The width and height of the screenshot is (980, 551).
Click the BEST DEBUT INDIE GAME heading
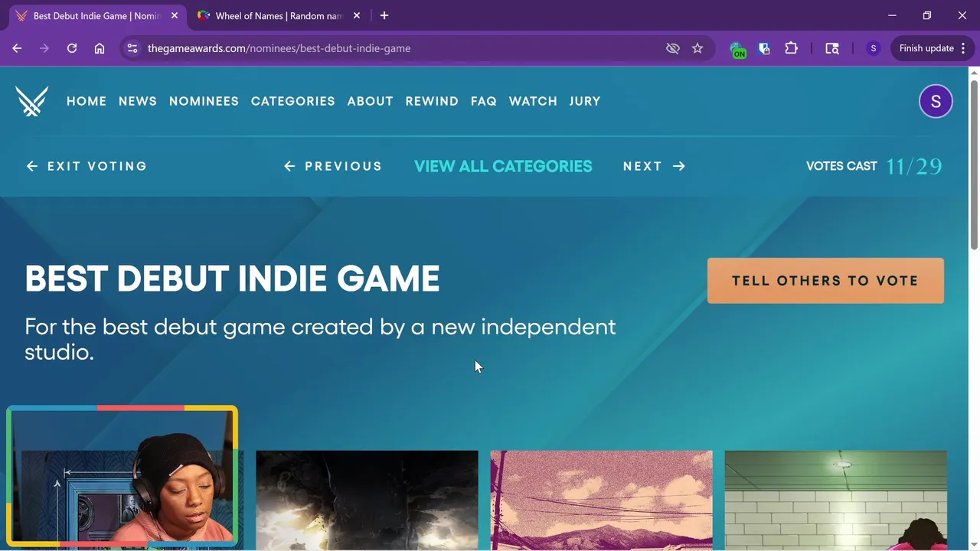click(232, 279)
